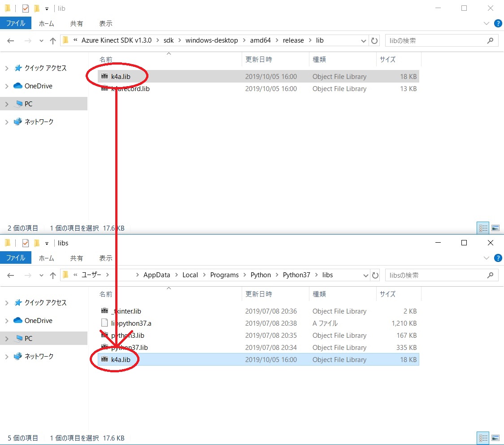Expand Network node in lib window
Viewport: 504px width, 445px height.
(7, 122)
